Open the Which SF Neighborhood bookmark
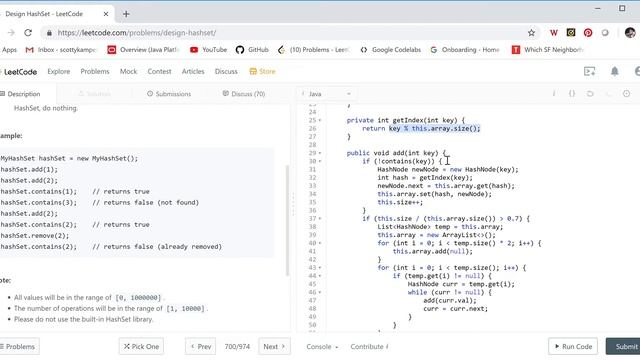640x360 pixels. click(547, 50)
